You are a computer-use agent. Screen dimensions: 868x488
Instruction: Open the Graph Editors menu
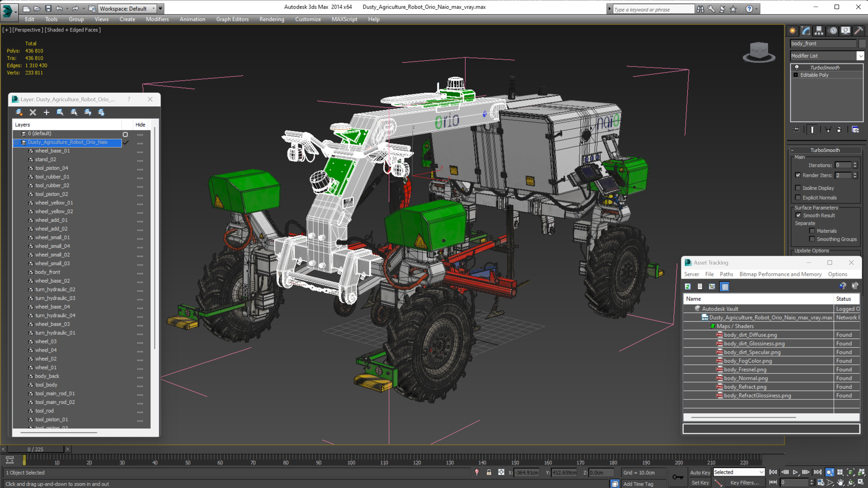coord(232,19)
